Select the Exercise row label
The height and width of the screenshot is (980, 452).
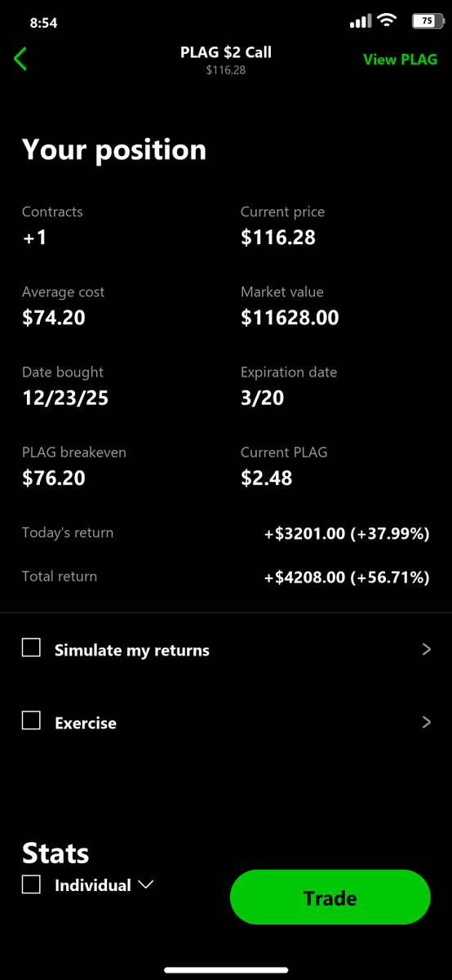pos(86,723)
